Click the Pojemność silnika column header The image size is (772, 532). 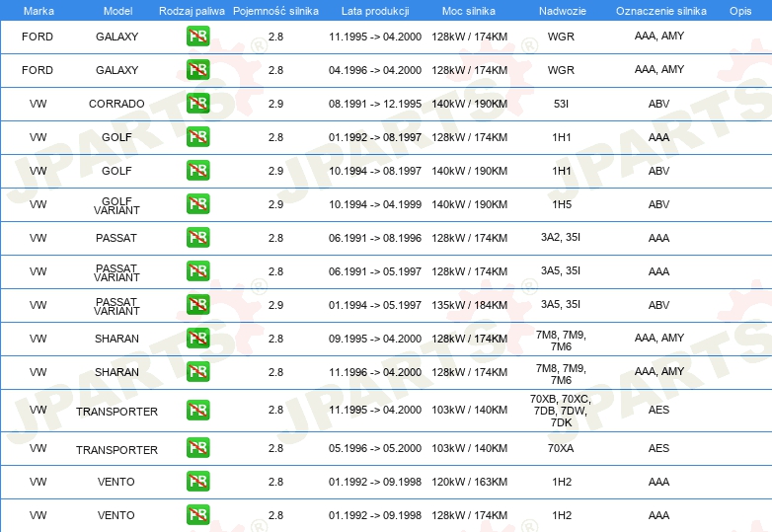point(275,11)
